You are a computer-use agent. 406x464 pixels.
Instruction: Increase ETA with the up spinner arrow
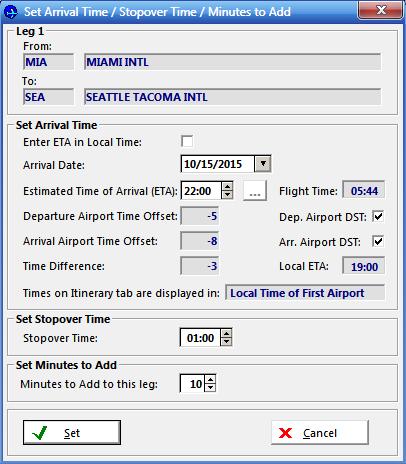coord(227,187)
